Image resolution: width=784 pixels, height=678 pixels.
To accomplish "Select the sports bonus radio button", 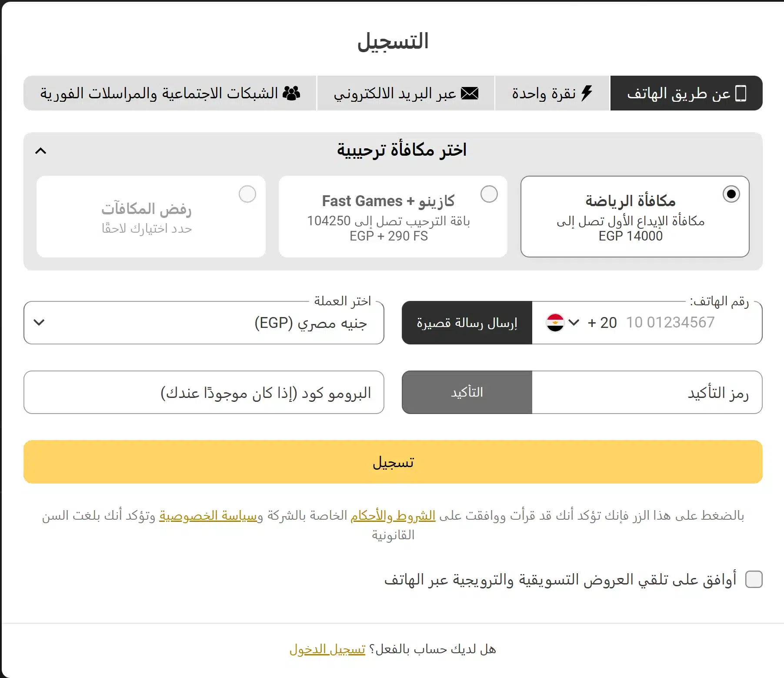I will [731, 194].
